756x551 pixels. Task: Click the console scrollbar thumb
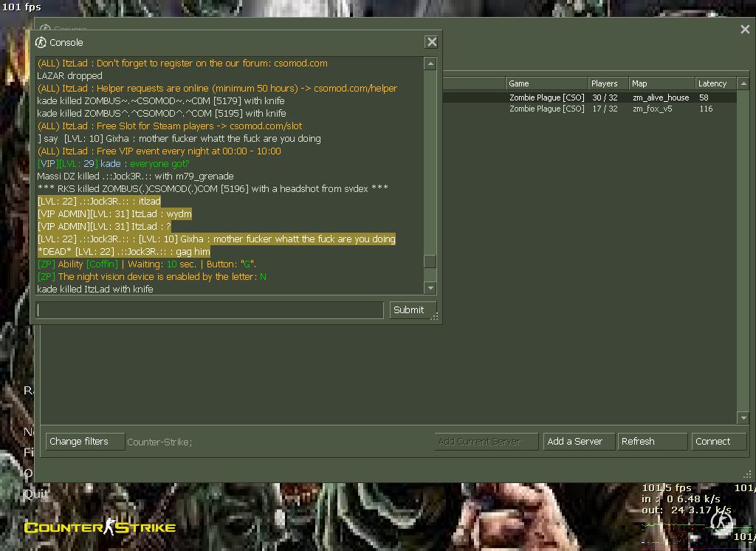[430, 261]
